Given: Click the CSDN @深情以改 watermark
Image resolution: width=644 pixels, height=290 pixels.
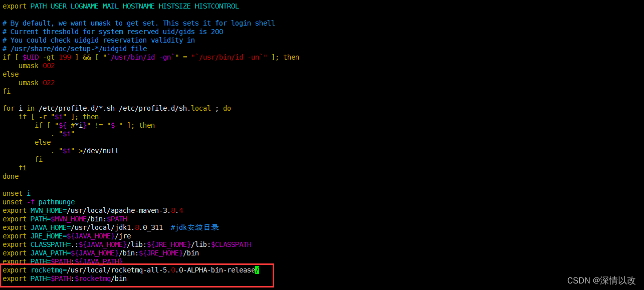Looking at the screenshot, I should pos(601,280).
